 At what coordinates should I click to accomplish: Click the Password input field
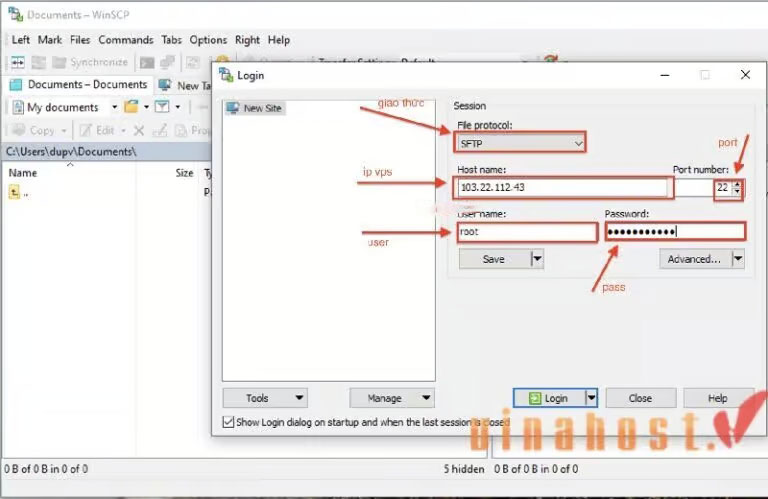(x=675, y=231)
